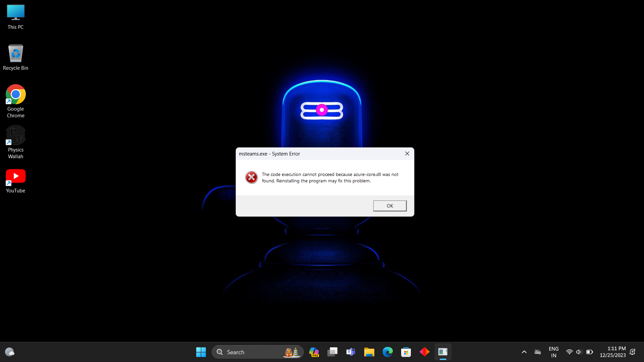Screen dimensions: 644x362
Task: Open the Wi-Fi network tray icon
Action: pos(569,352)
